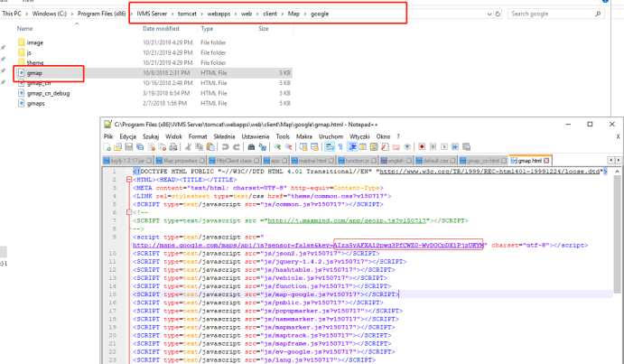This screenshot has height=364, width=624.
Task: Click the New file icon in Notepad++
Action: click(x=107, y=147)
